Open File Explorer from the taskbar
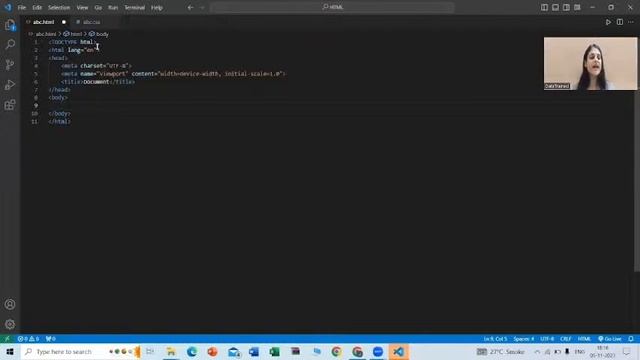The width and height of the screenshot is (640, 360). 171,352
